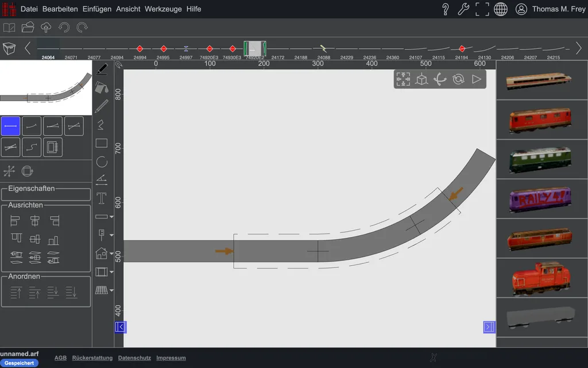Open the Bearbeiten menu
This screenshot has width=588, height=368.
60,9
